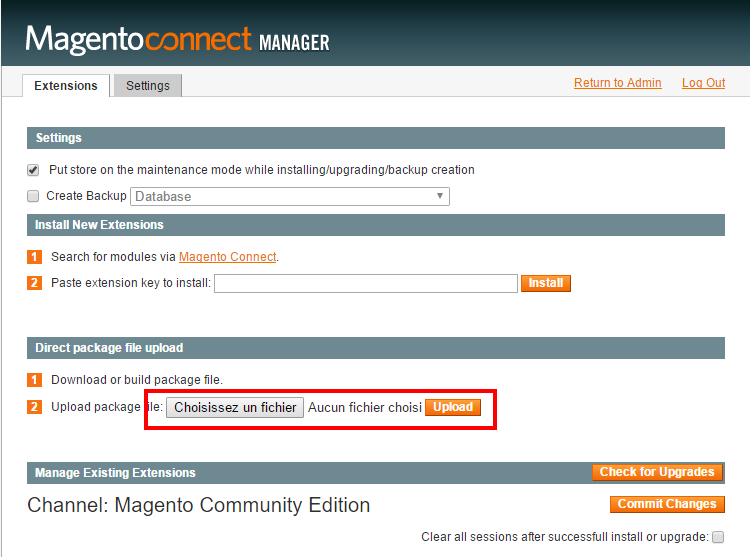Open the Magento Connect search link
The image size is (750, 557).
[x=227, y=257]
